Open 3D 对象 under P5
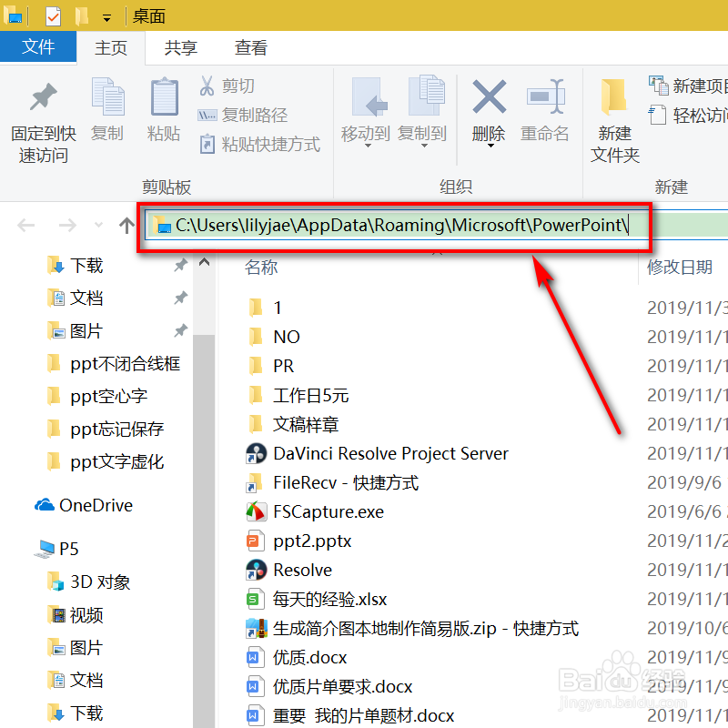The image size is (728, 728). pyautogui.click(x=88, y=581)
